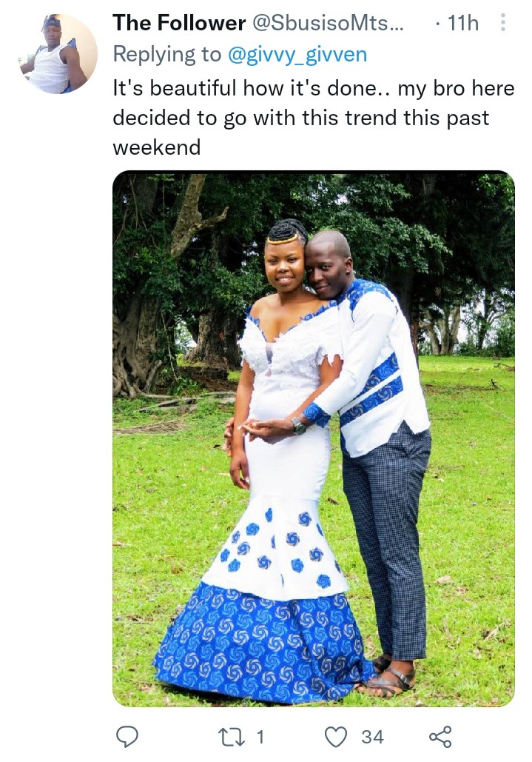532x762 pixels.
Task: Click the "Replying to" label
Action: (167, 54)
